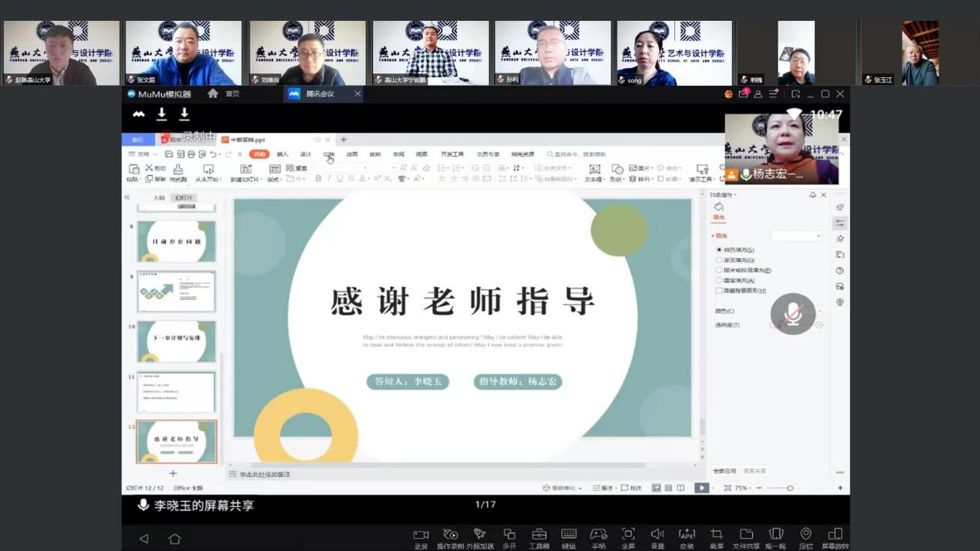Open the zoom 75% dropdown
This screenshot has width=980, height=551.
click(x=742, y=488)
